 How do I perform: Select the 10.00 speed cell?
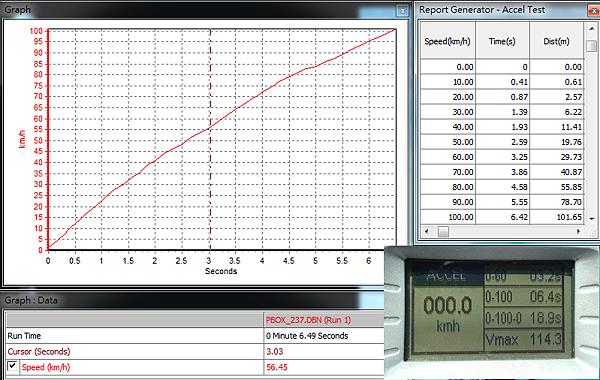448,82
